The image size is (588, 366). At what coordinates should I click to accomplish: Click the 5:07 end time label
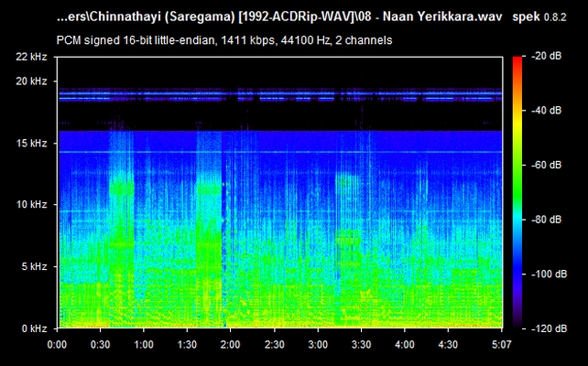502,344
